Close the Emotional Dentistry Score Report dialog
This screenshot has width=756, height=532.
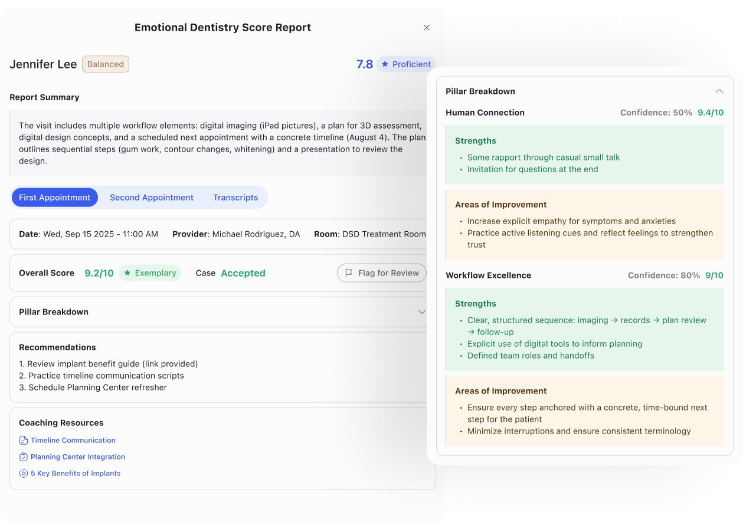tap(427, 27)
